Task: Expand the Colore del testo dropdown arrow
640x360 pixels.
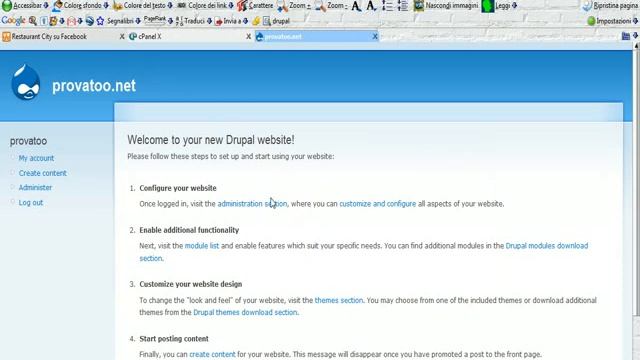Action: 170,6
